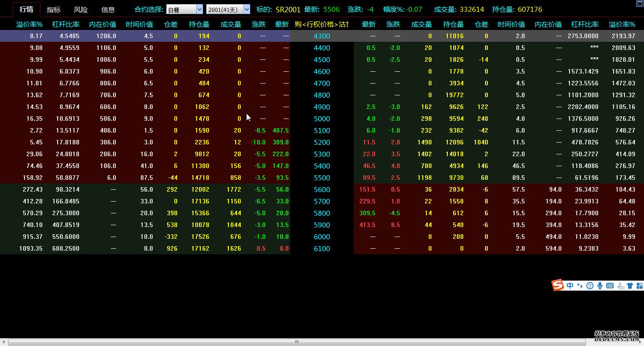644x346 pixels.
Task: Select the 4300 strike price row
Action: point(322,36)
